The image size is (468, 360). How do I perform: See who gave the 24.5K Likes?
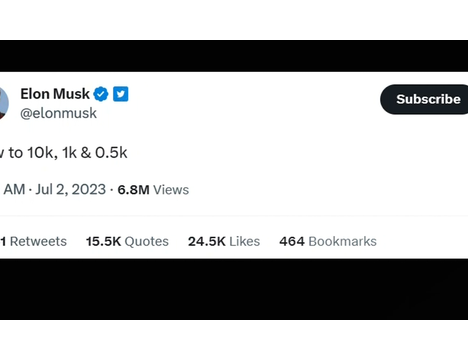tap(224, 241)
